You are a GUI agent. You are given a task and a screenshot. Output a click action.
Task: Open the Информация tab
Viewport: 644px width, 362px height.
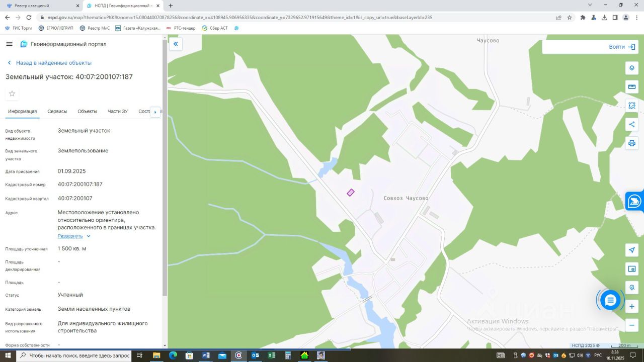[22, 111]
